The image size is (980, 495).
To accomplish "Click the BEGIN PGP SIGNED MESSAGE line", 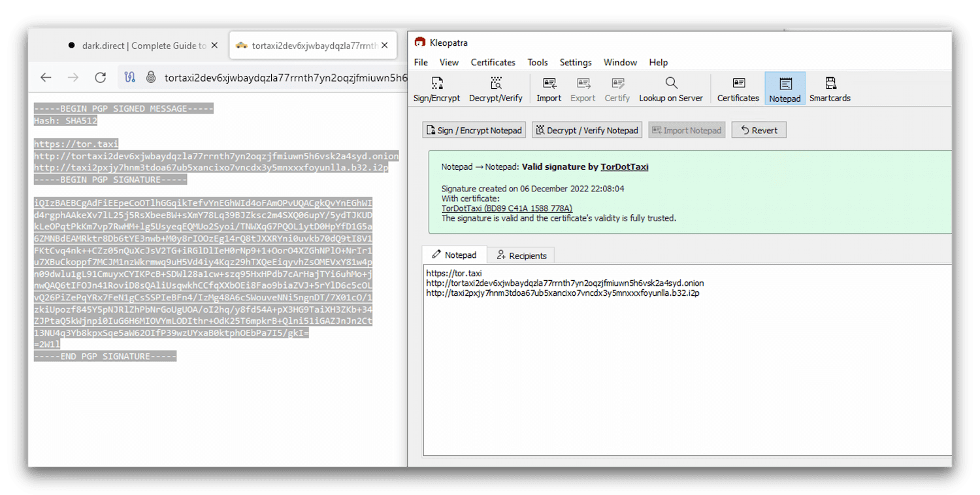I will point(123,108).
